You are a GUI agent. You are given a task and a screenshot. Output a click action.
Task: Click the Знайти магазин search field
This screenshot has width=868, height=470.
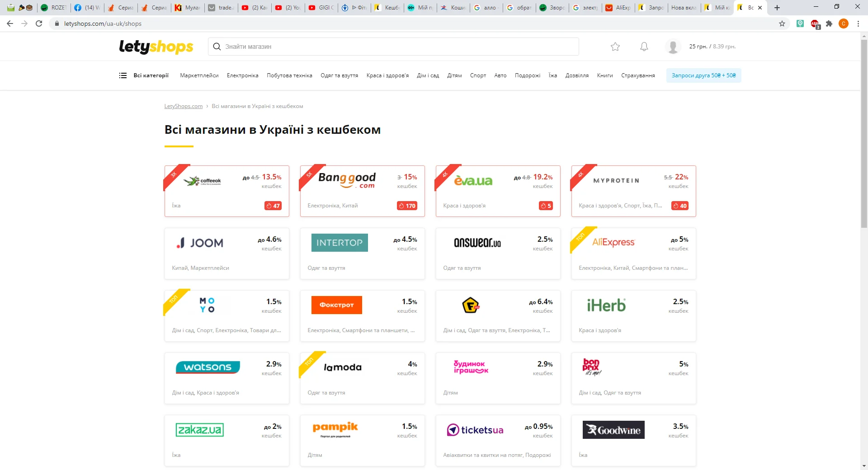click(393, 47)
